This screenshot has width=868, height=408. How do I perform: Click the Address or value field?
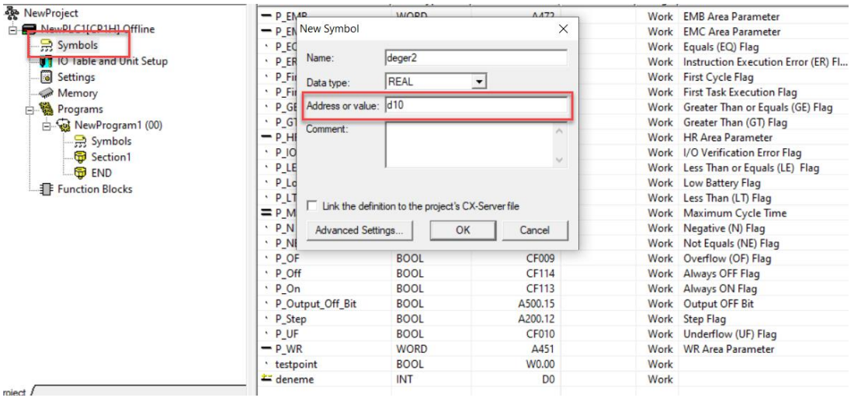pos(475,105)
